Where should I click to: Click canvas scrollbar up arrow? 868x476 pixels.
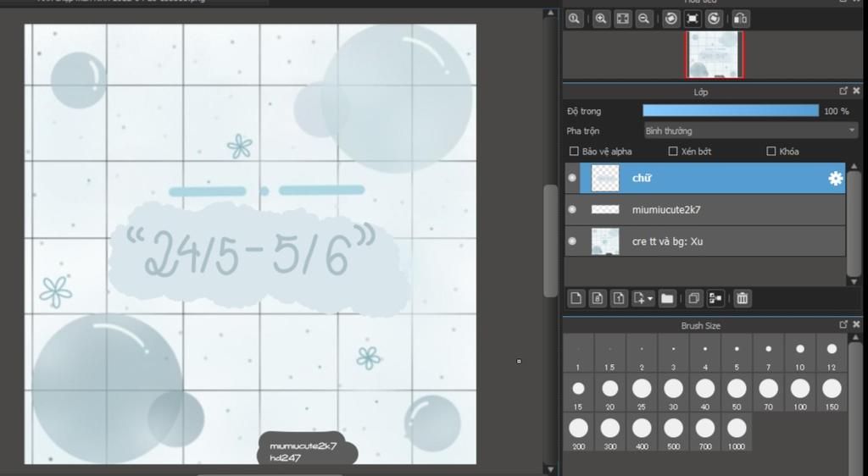pyautogui.click(x=550, y=13)
